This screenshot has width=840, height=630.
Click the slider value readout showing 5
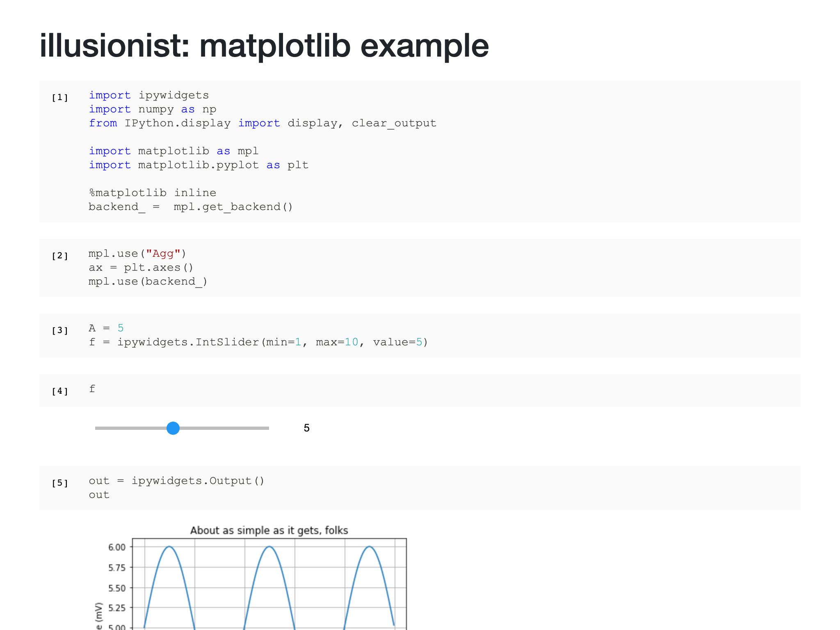(307, 428)
